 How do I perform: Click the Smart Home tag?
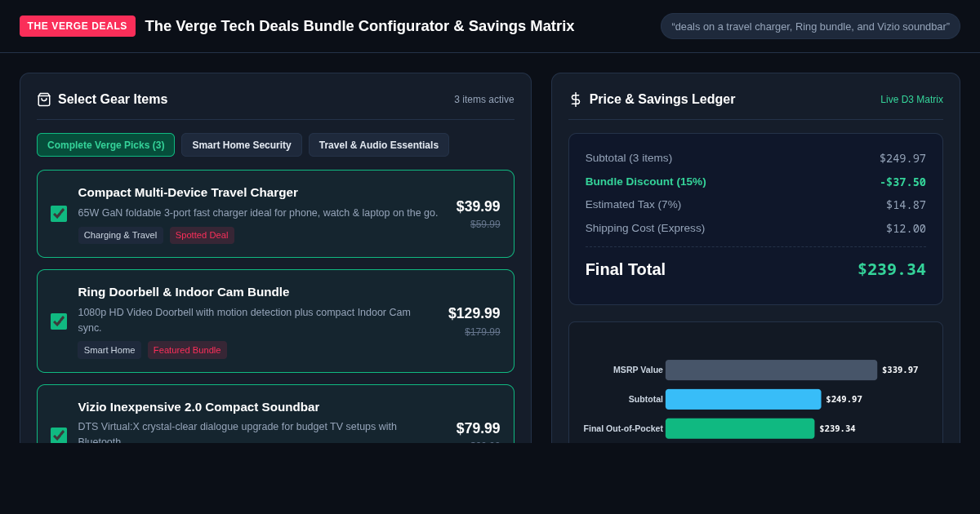pos(109,350)
